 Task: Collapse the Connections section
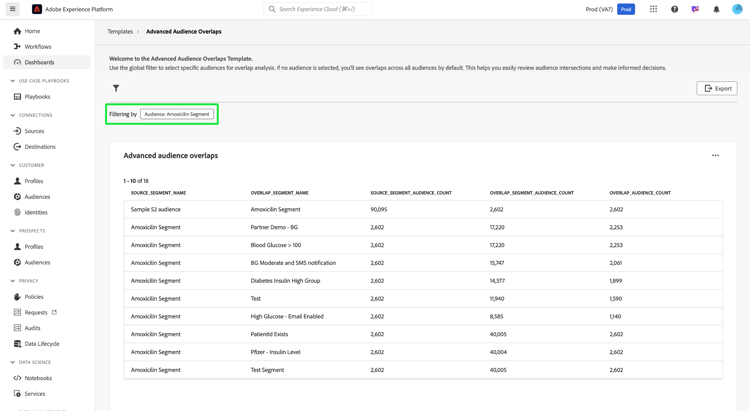pos(13,115)
